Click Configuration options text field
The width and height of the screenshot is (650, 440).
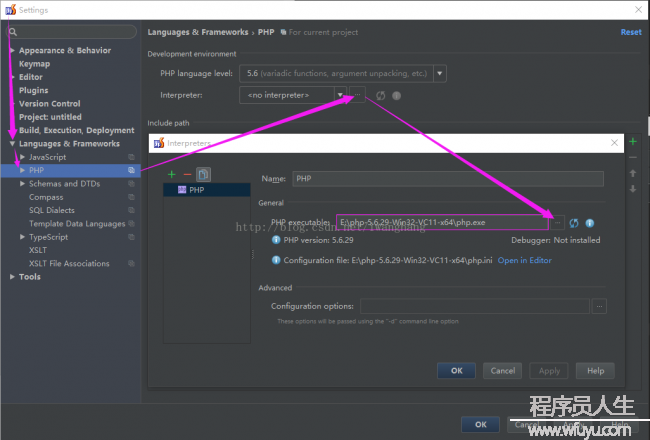click(475, 306)
